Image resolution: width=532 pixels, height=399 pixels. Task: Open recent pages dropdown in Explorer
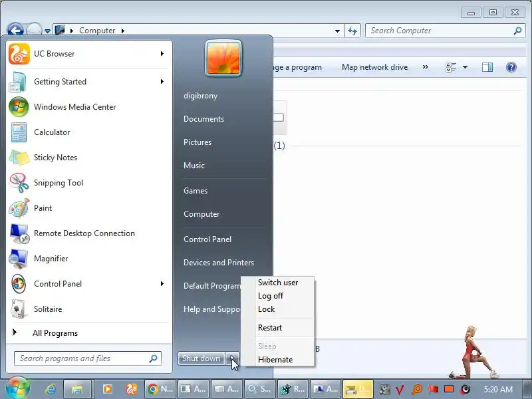coord(47,31)
